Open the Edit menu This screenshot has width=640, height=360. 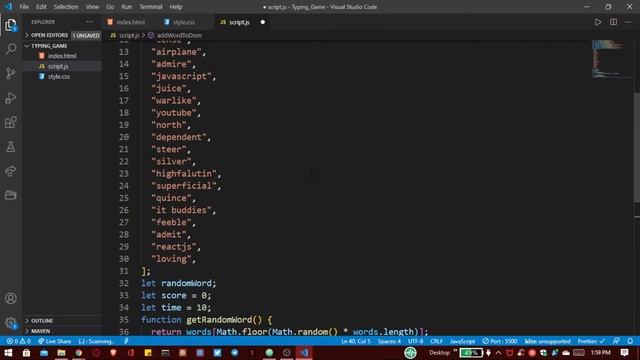(41, 7)
